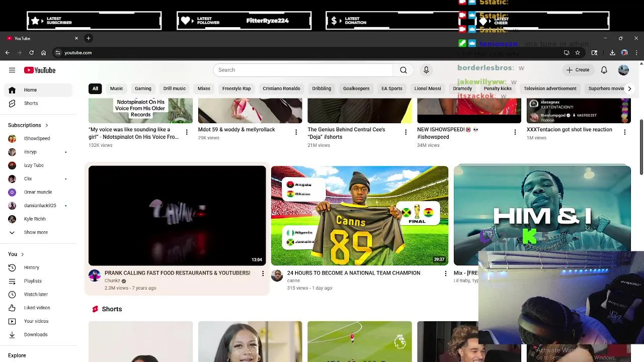This screenshot has width=644, height=362.
Task: Open History in the sidebar
Action: (x=38, y=267)
